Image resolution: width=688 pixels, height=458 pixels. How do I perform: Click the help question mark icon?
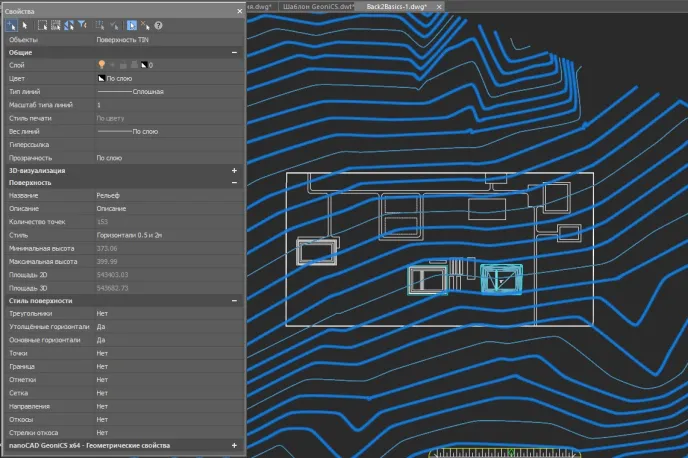158,24
